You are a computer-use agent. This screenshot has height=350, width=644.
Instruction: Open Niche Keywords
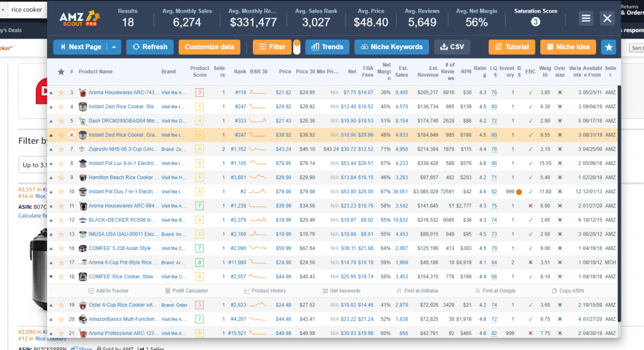tap(391, 47)
